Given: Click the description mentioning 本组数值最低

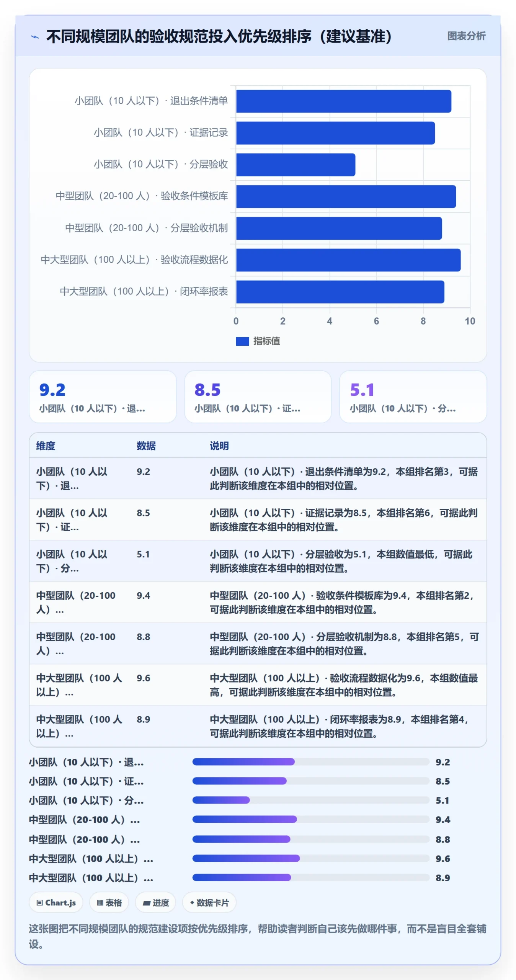Looking at the screenshot, I should tap(341, 561).
